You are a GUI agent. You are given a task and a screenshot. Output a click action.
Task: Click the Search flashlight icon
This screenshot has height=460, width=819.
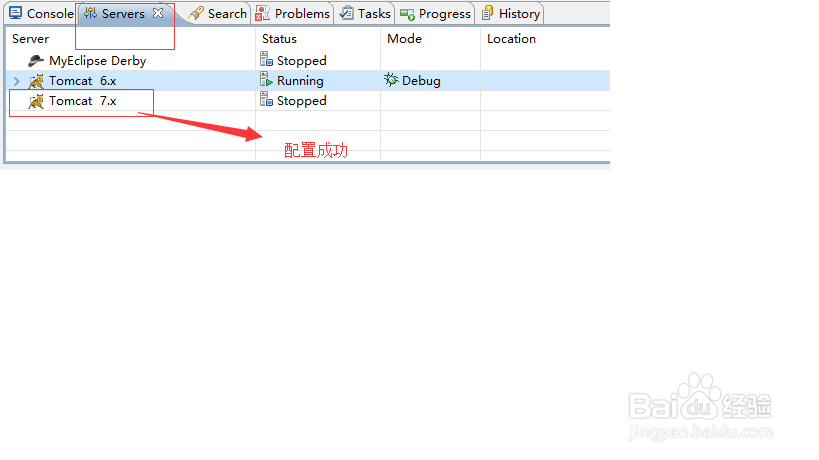click(196, 14)
